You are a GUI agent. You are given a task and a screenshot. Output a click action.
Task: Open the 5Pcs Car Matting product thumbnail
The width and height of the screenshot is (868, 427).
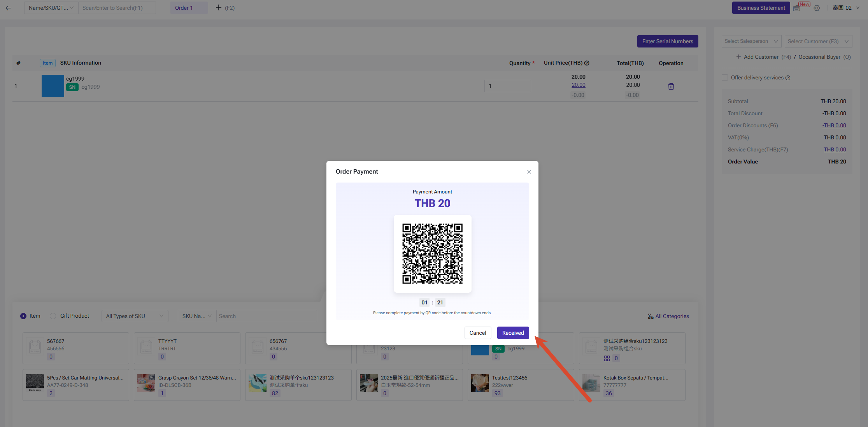[35, 383]
